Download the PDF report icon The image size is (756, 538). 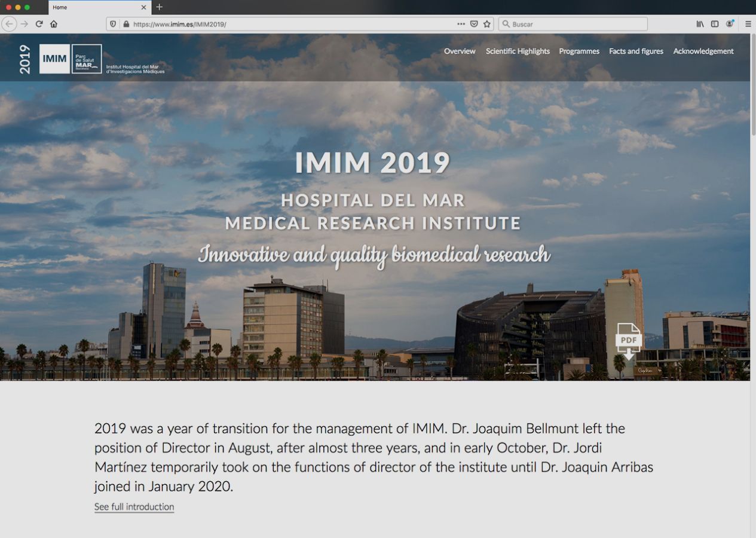click(x=628, y=341)
